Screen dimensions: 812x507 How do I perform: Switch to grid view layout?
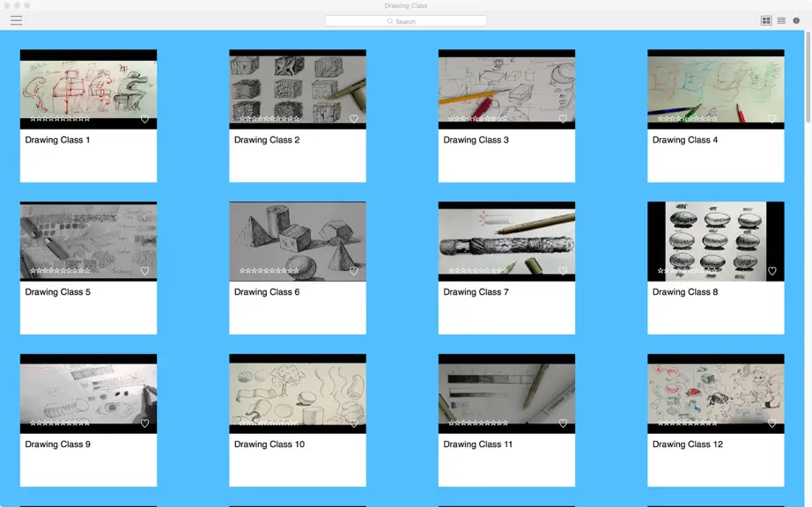click(x=766, y=21)
